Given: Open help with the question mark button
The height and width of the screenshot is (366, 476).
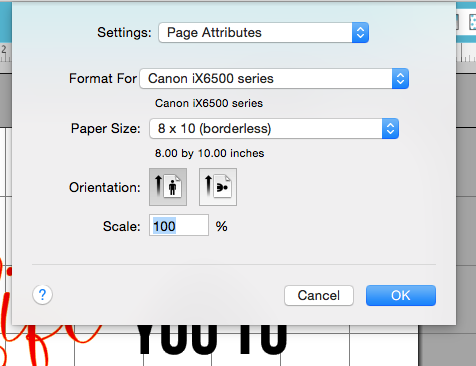Looking at the screenshot, I should 42,295.
